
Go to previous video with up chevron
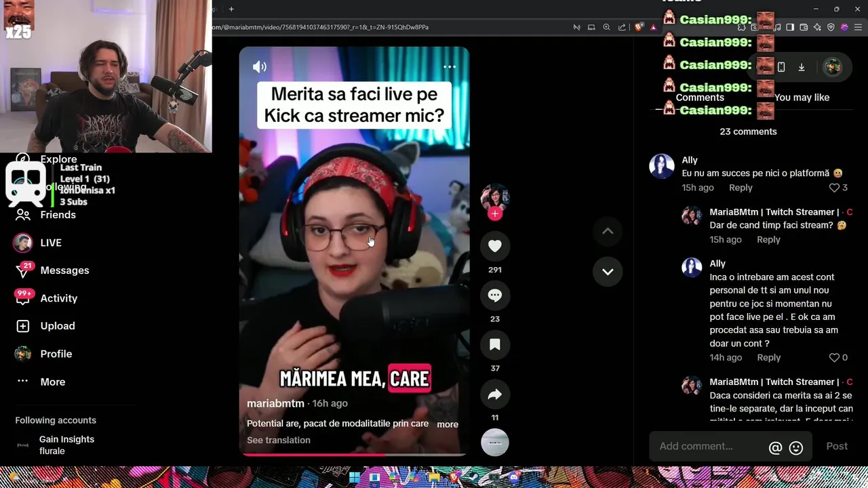coord(608,231)
